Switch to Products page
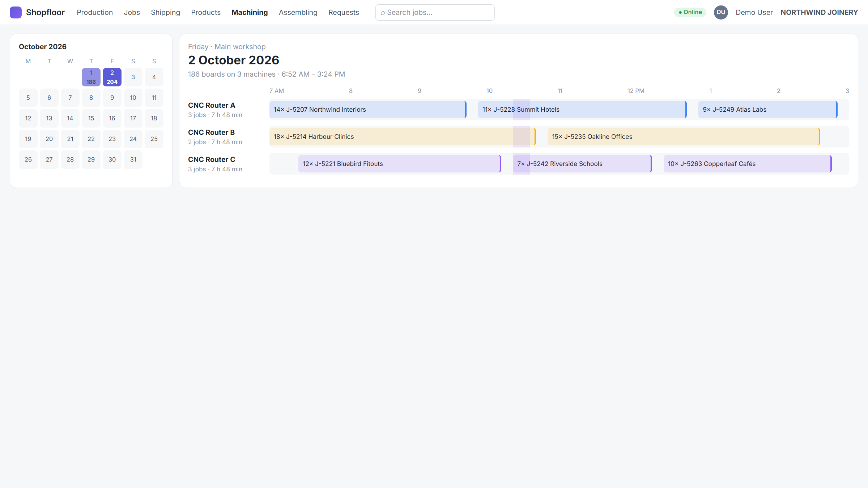Screen dimensions: 868x488 206,12
